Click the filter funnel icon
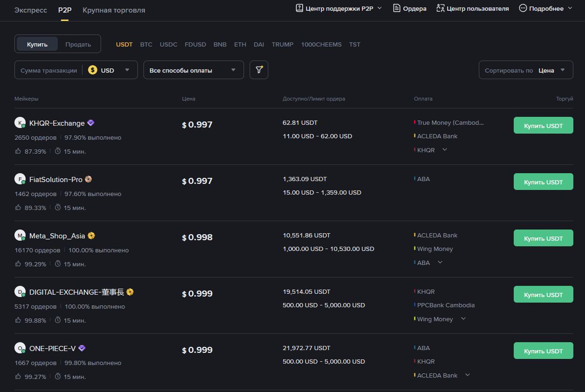Viewport: 585px width, 392px height. click(x=259, y=70)
